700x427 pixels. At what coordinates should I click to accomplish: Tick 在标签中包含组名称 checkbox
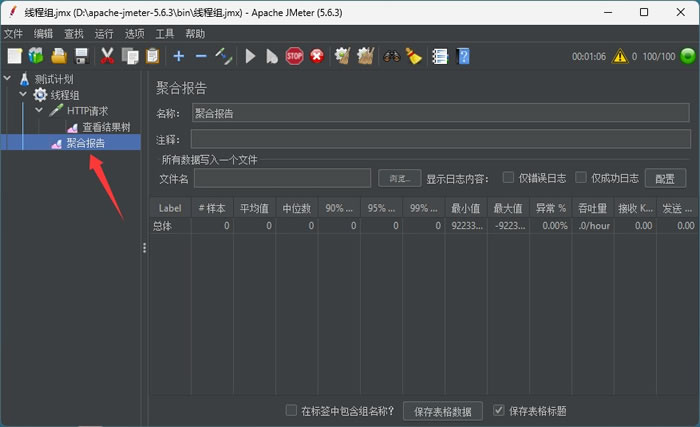pos(291,410)
